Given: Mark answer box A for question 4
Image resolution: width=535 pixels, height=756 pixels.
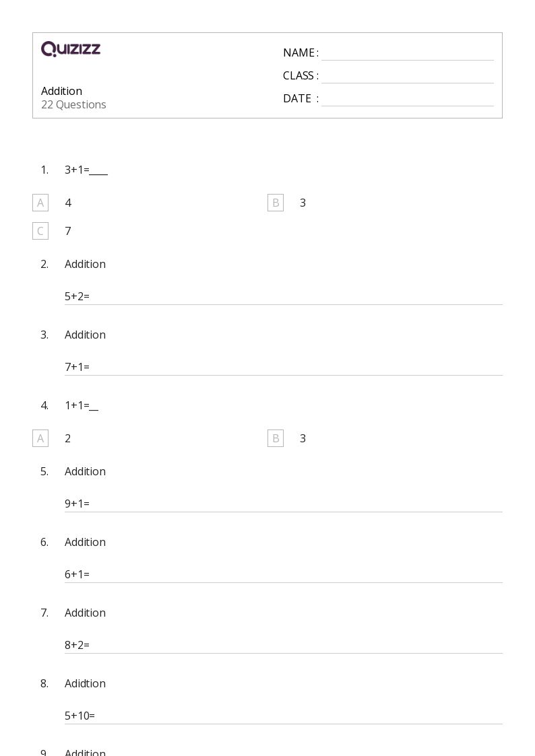Looking at the screenshot, I should click(x=40, y=438).
